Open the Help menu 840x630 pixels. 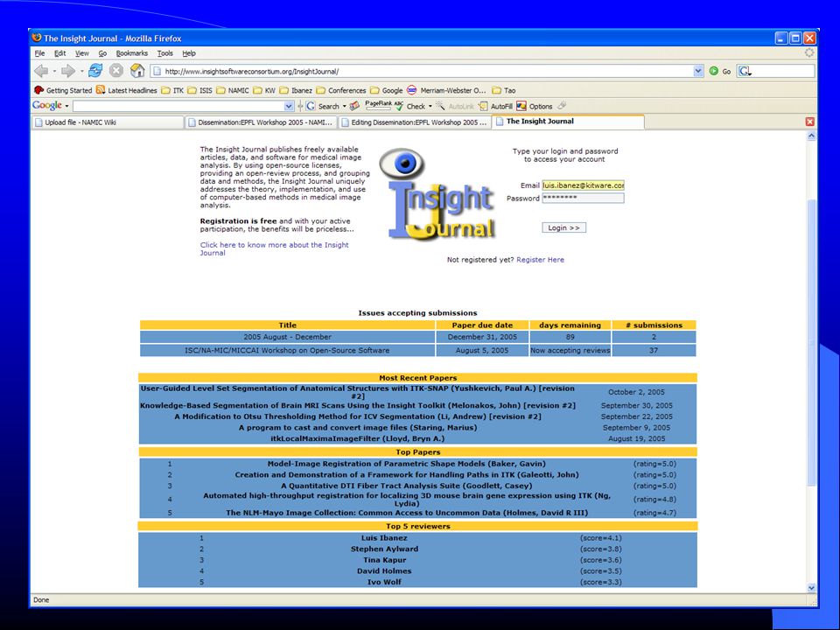189,53
